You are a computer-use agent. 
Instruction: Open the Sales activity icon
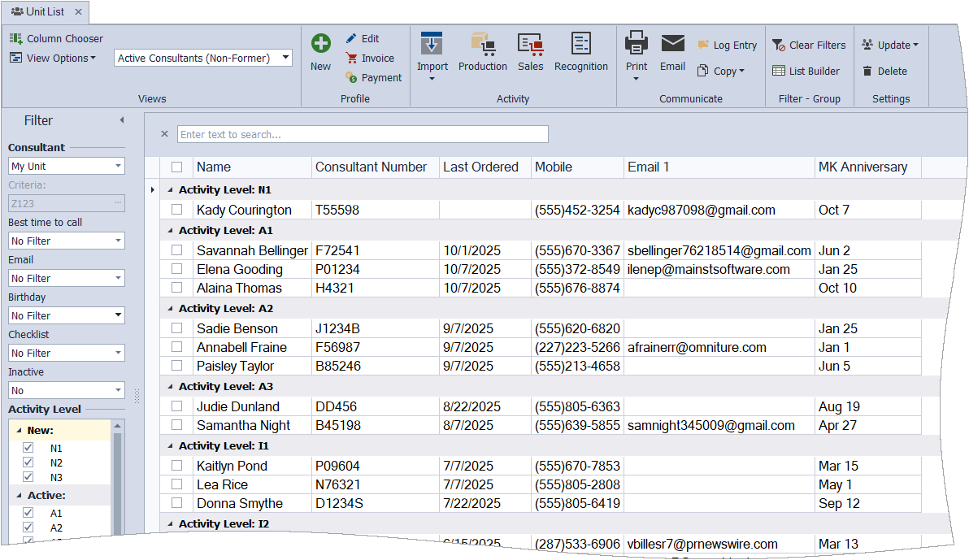[x=530, y=46]
